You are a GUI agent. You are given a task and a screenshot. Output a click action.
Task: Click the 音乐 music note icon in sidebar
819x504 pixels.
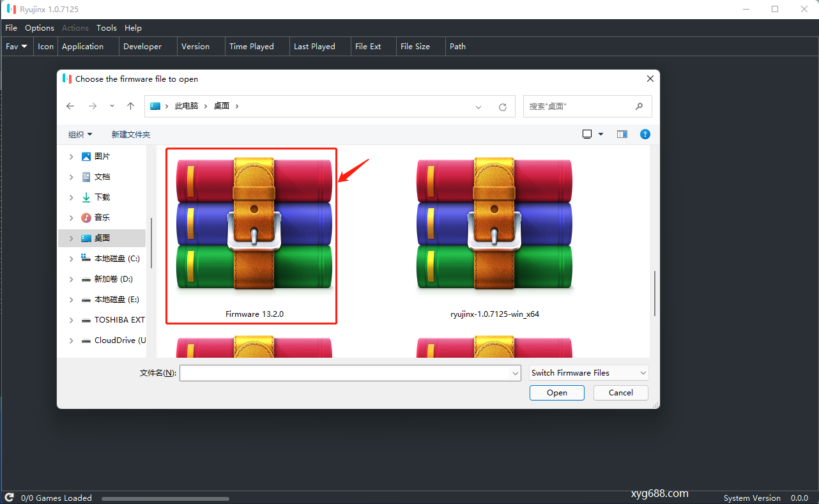(86, 217)
